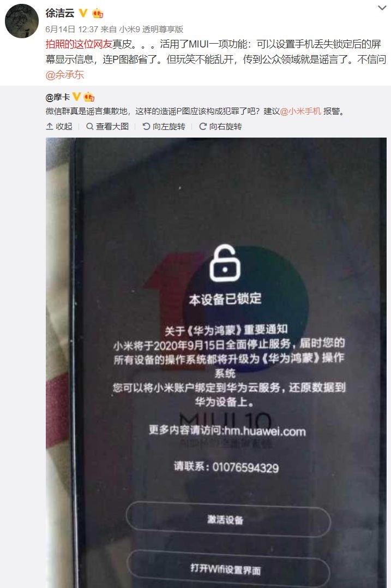Open the post options chevron menu

point(382,8)
